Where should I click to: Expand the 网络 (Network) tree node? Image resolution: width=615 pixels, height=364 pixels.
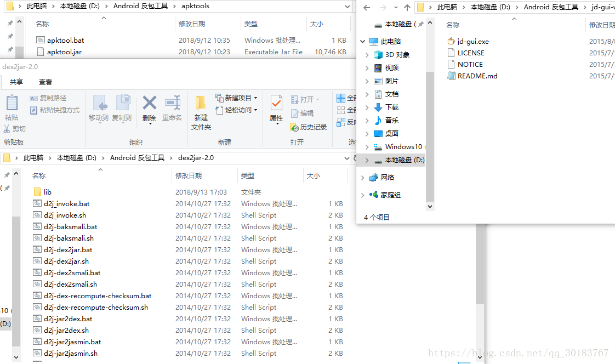[363, 178]
